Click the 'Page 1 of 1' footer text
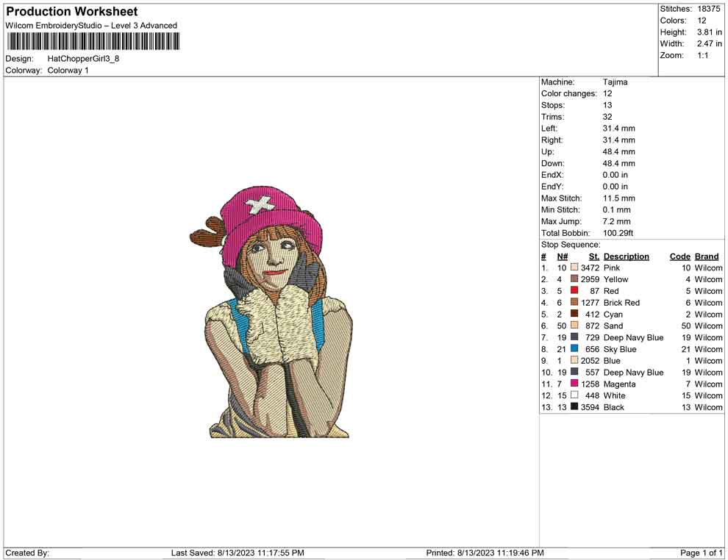The image size is (728, 560). (x=701, y=553)
